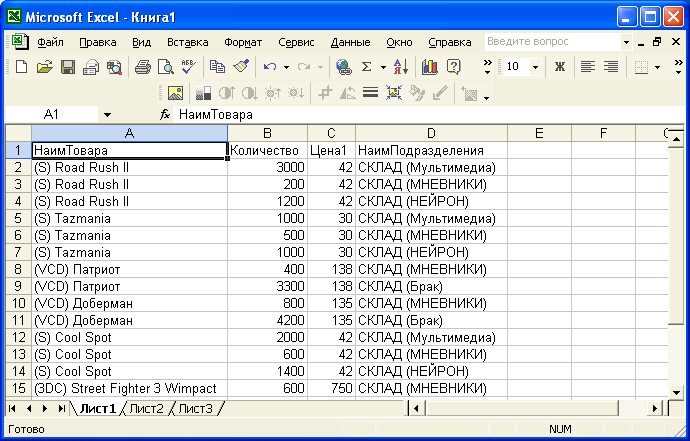Open Excel Help question-mark icon
Viewport: 690px width, 441px height.
point(453,67)
